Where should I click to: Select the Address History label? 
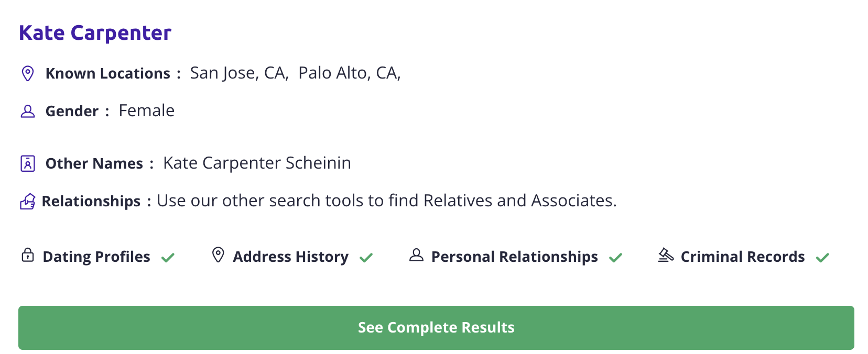pos(290,257)
